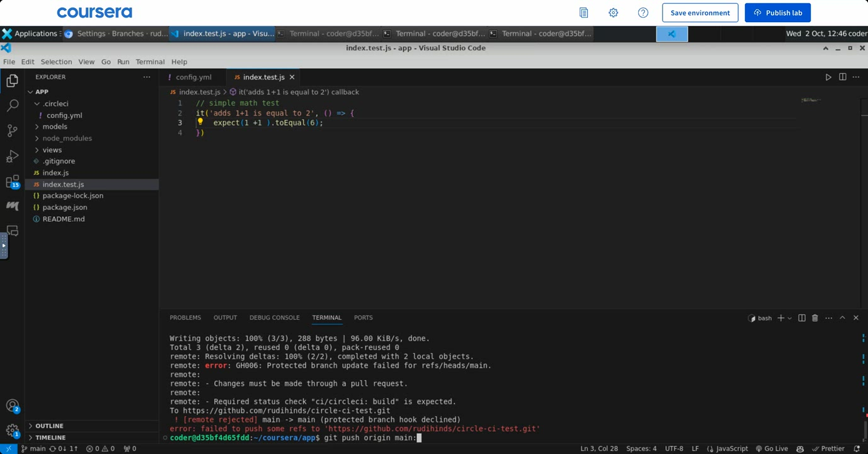868x454 pixels.
Task: Open the View menu
Action: pos(86,62)
